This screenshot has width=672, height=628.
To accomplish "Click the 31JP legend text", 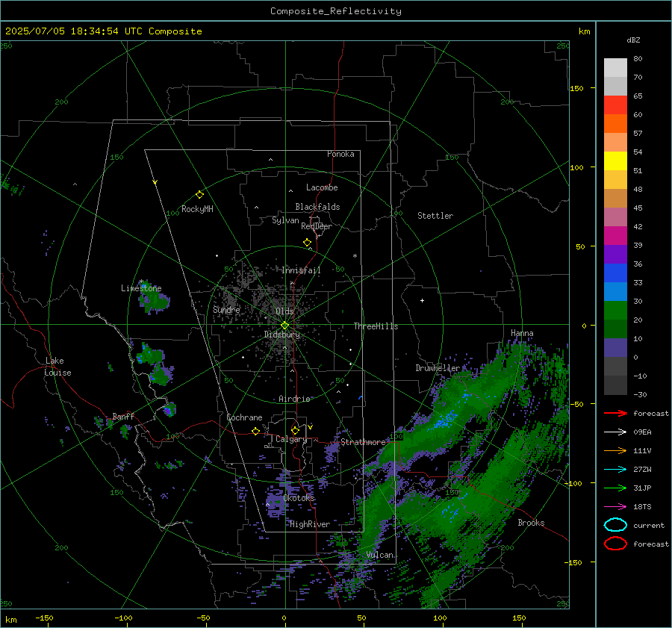I will [642, 488].
